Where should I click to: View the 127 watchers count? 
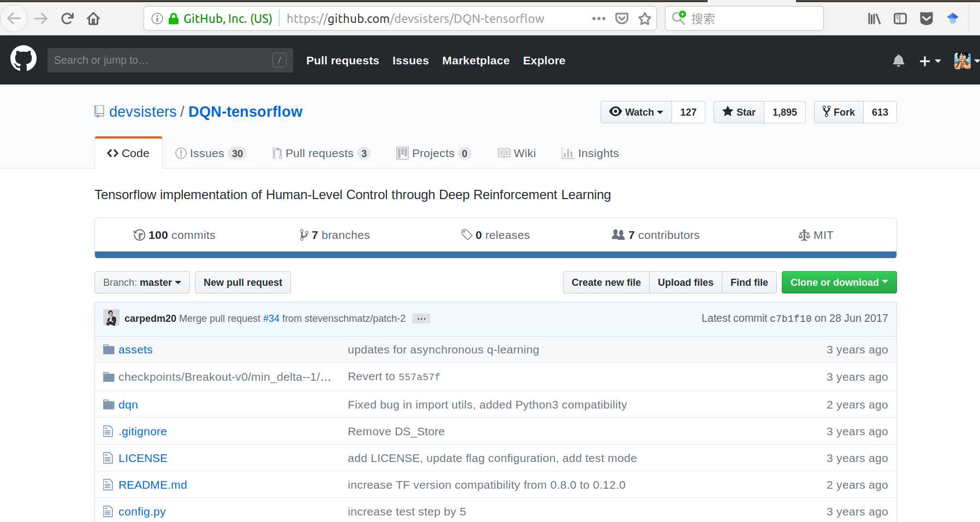688,112
